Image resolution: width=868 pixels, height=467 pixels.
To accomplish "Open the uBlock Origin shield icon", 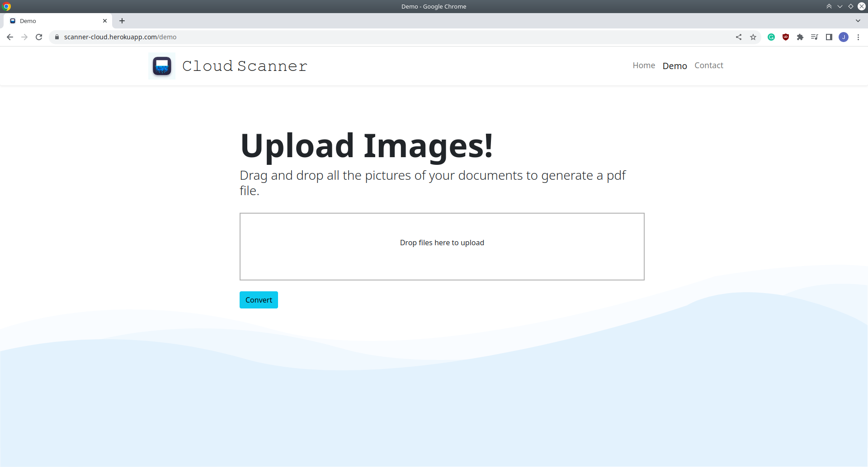I will 786,37.
